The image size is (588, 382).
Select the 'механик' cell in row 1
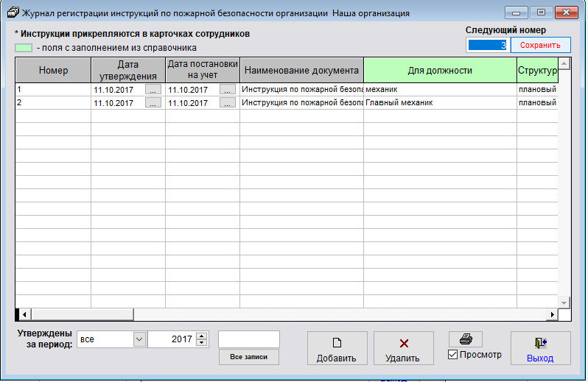(x=440, y=90)
